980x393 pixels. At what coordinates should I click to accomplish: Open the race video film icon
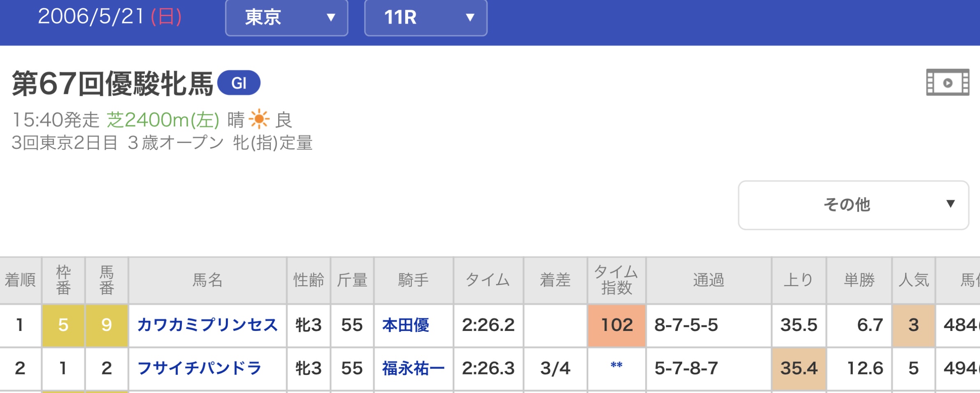947,83
